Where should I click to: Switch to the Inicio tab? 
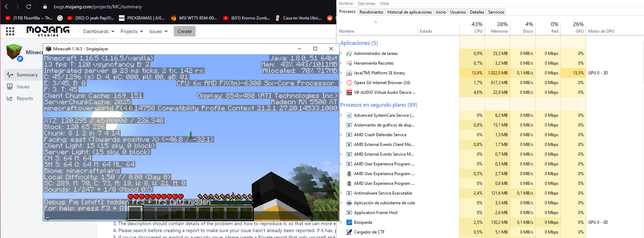click(x=441, y=12)
